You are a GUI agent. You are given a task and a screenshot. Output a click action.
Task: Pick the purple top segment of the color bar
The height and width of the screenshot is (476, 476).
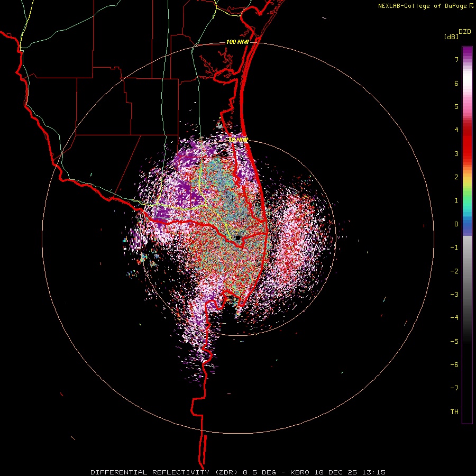coord(467,52)
